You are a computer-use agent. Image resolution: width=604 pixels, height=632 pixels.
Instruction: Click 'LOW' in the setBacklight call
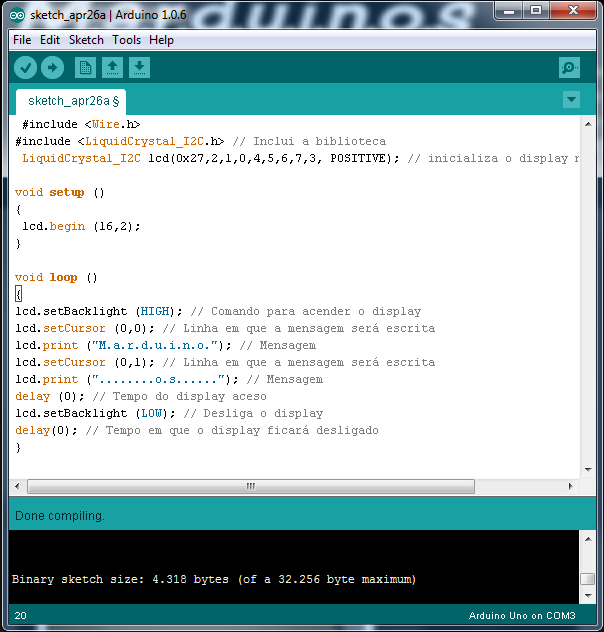tap(152, 413)
